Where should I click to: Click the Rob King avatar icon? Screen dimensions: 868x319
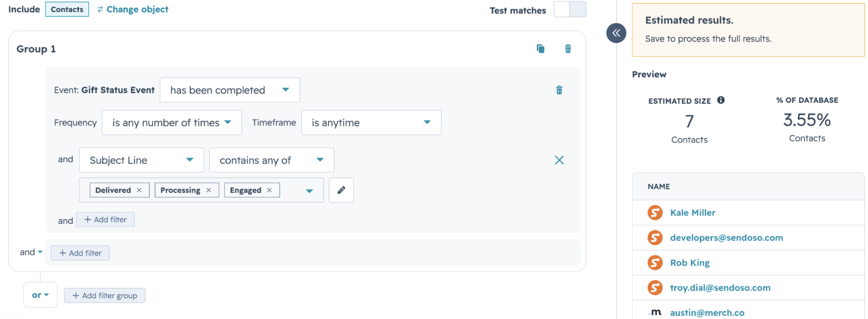[655, 262]
